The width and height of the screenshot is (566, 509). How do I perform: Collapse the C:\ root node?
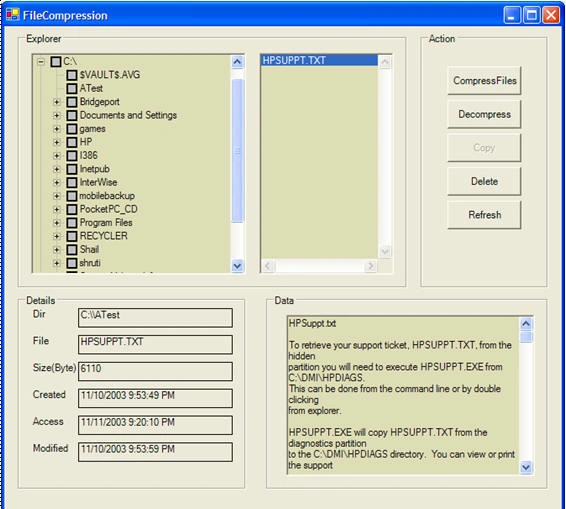pyautogui.click(x=41, y=62)
